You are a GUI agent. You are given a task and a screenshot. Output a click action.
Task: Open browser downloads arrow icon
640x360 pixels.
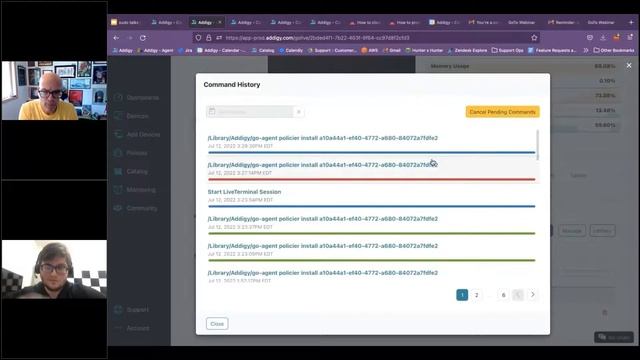(603, 38)
